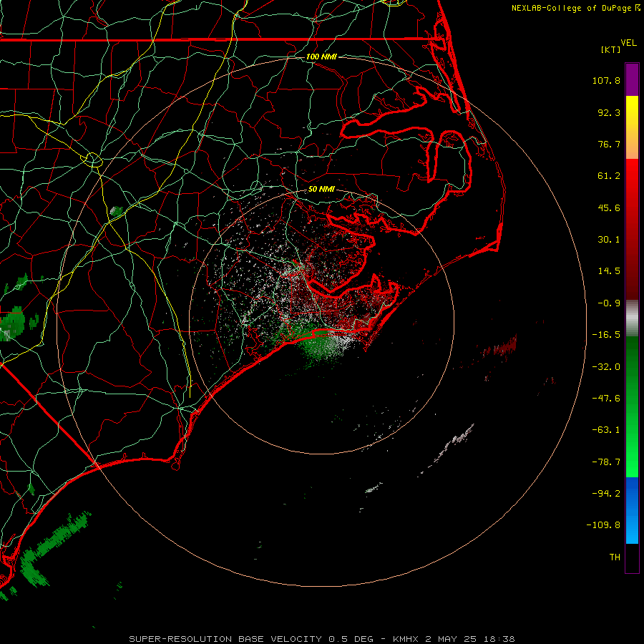Viewport: 644px width, 644px height.
Task: Click the red velocity echo east of the 50 NMI ring
Action: [500, 346]
